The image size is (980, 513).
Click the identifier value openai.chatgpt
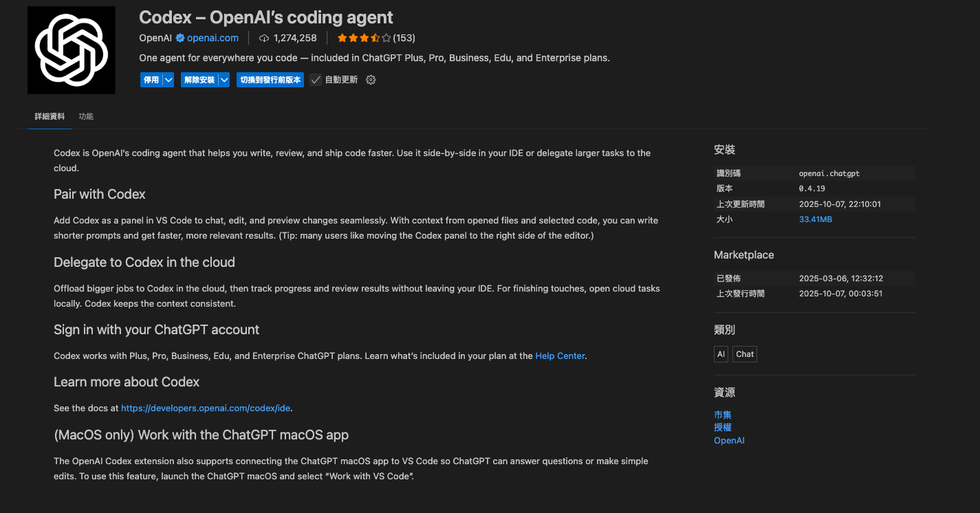coord(829,173)
